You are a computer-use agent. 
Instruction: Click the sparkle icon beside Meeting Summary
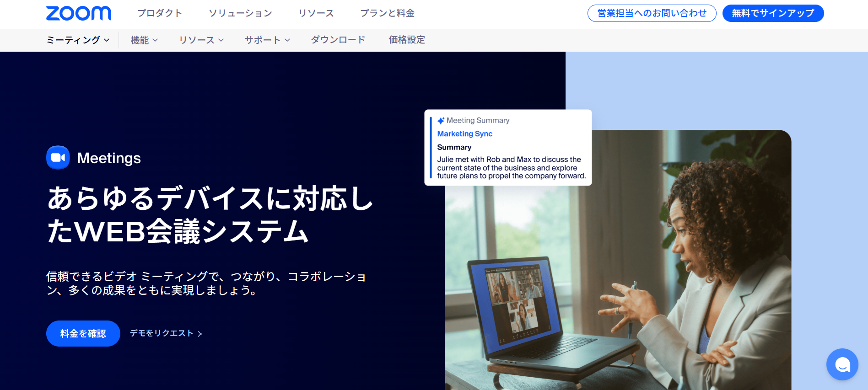(441, 121)
